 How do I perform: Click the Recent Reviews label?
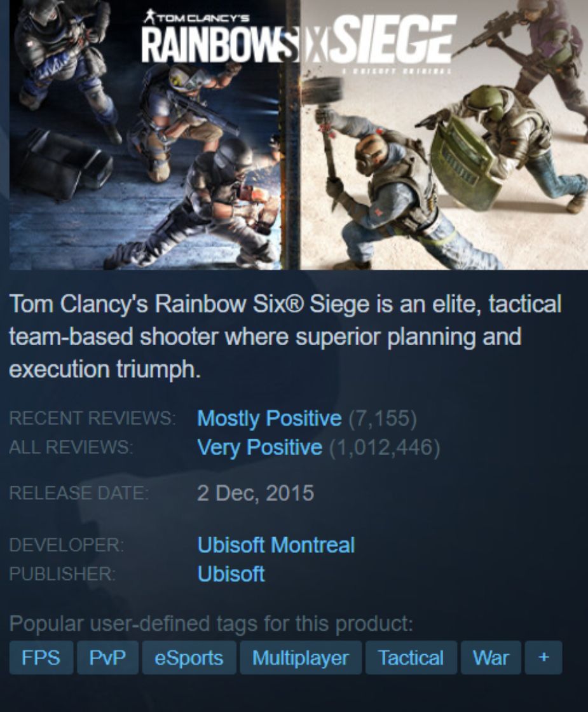click(x=92, y=418)
